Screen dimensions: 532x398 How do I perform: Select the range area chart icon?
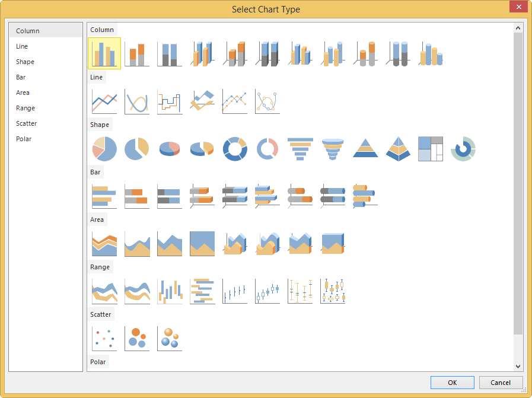(x=104, y=291)
